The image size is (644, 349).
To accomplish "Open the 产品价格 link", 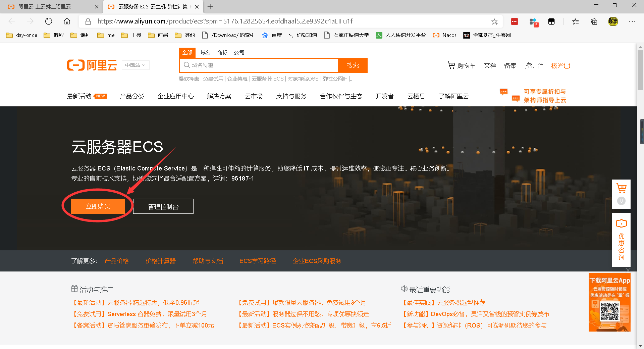I will [x=117, y=261].
